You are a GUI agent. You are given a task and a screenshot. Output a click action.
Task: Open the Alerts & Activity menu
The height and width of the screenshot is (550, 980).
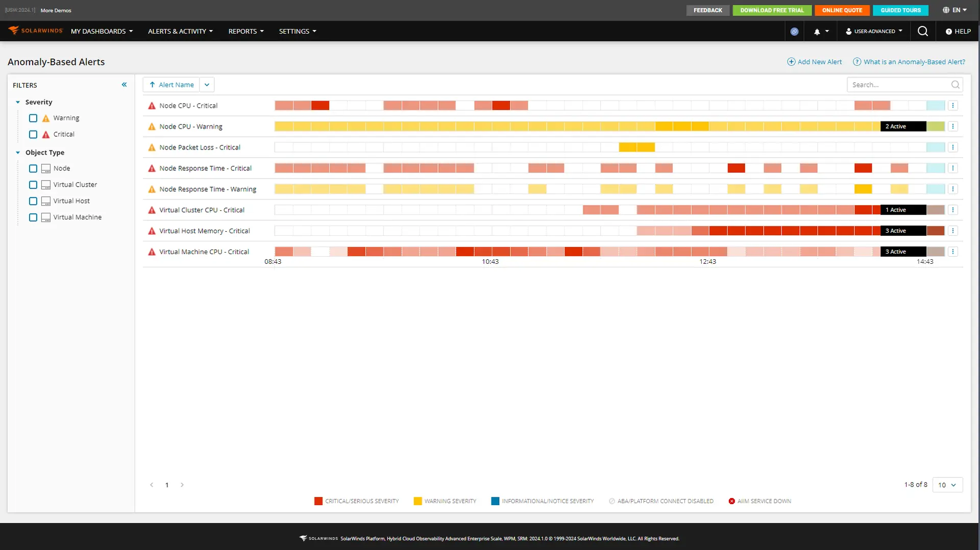180,31
